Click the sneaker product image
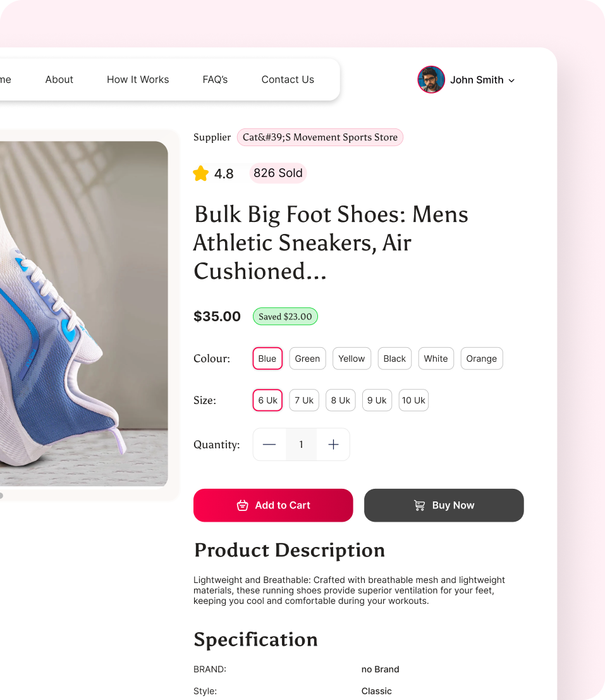Screen dimensions: 605x700 (x=82, y=313)
